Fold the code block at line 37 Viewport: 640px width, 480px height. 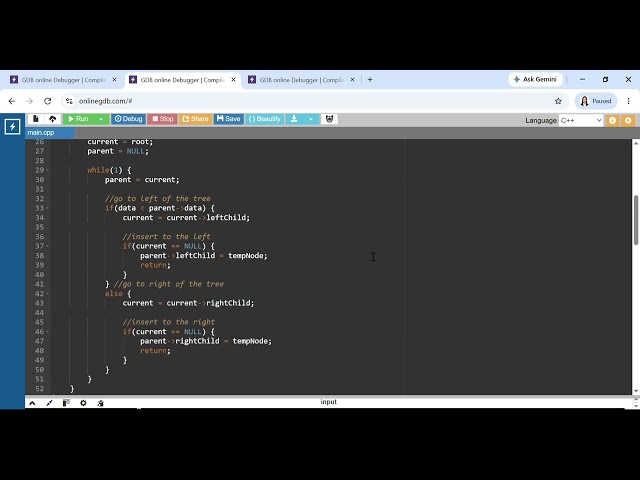pos(47,246)
